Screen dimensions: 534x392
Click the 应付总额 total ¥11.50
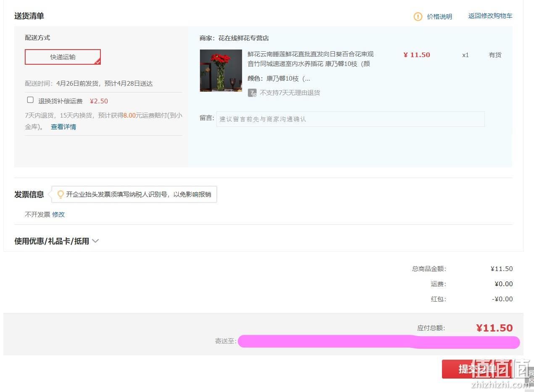point(495,328)
